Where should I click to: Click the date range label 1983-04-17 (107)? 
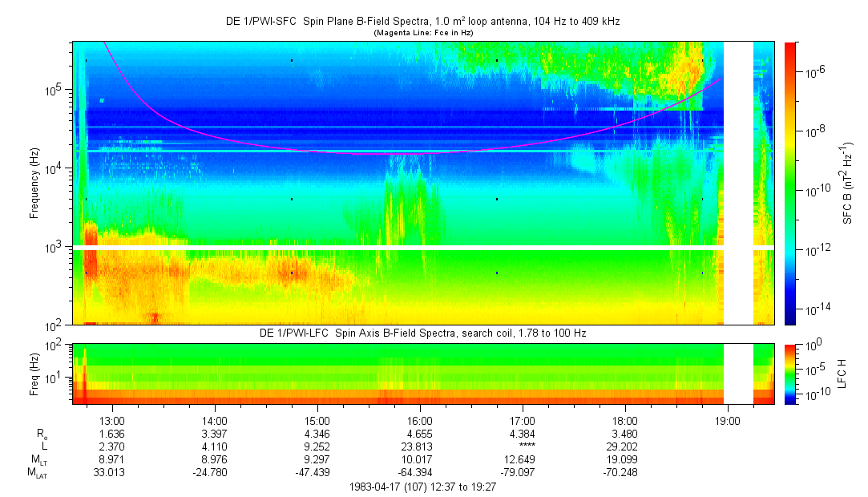point(425,487)
